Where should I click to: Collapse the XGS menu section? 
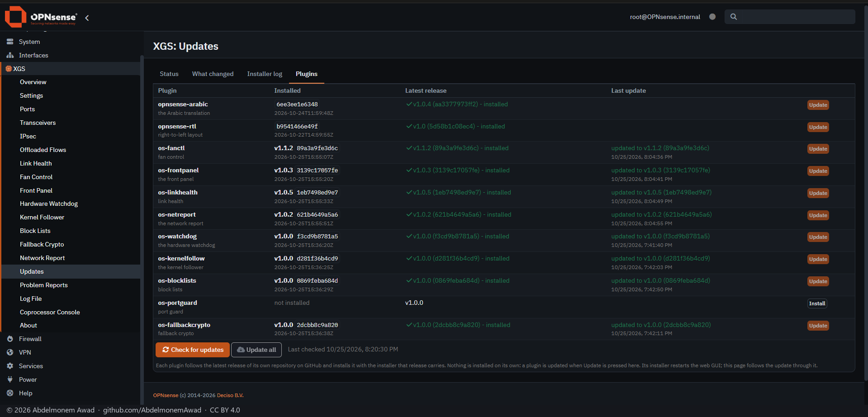(70, 69)
